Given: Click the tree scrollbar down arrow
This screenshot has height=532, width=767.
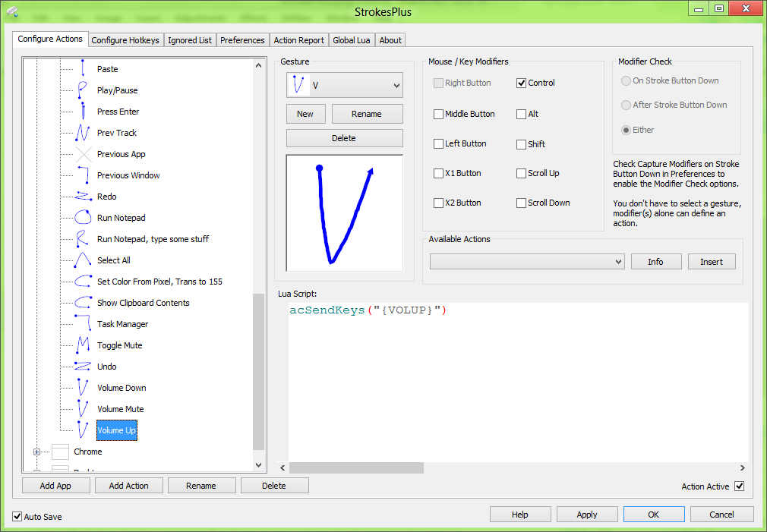Looking at the screenshot, I should 258,465.
